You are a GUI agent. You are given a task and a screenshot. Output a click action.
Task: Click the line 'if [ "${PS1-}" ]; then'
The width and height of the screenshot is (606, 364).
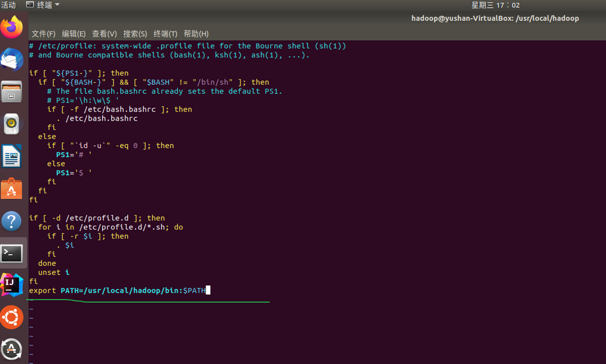[79, 73]
